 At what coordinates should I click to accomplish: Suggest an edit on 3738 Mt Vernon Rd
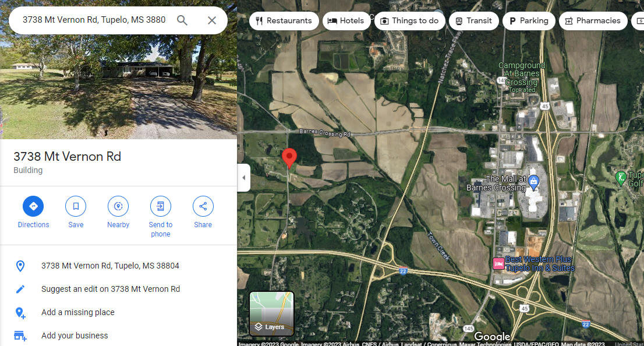[x=111, y=289]
